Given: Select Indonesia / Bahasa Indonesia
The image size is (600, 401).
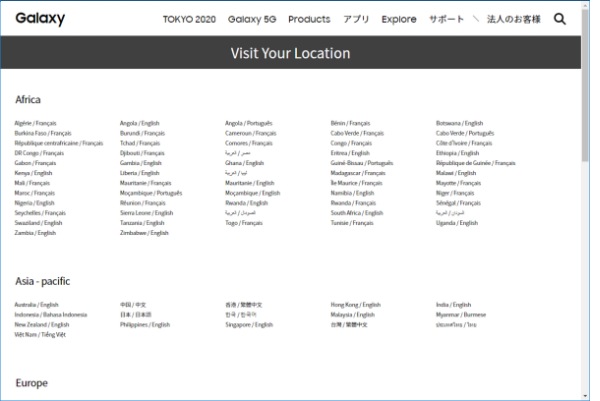Looking at the screenshot, I should click(x=51, y=315).
